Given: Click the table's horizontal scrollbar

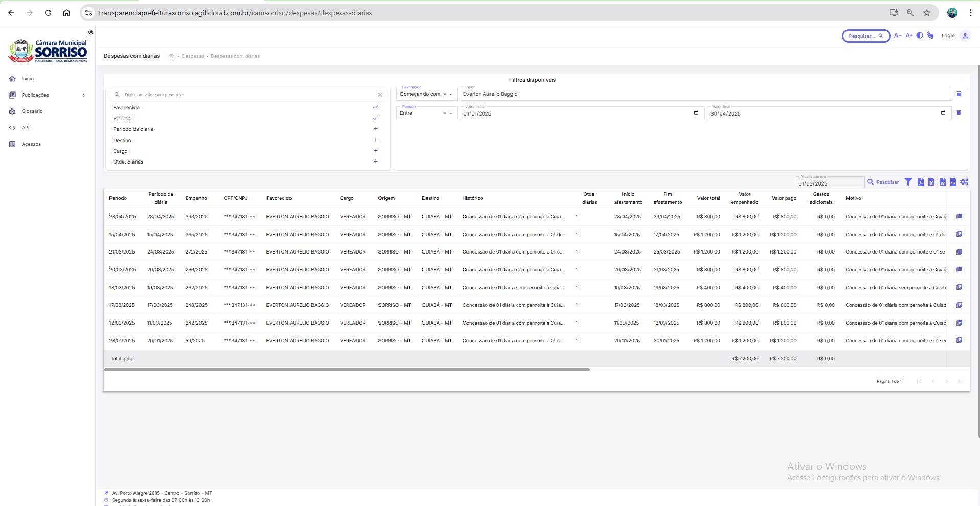Looking at the screenshot, I should pyautogui.click(x=347, y=369).
